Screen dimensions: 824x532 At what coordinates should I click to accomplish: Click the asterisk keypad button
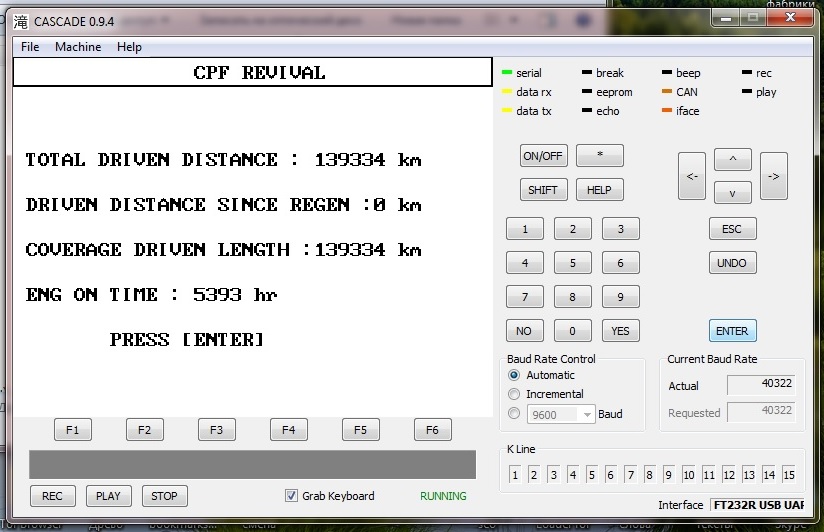click(x=599, y=156)
